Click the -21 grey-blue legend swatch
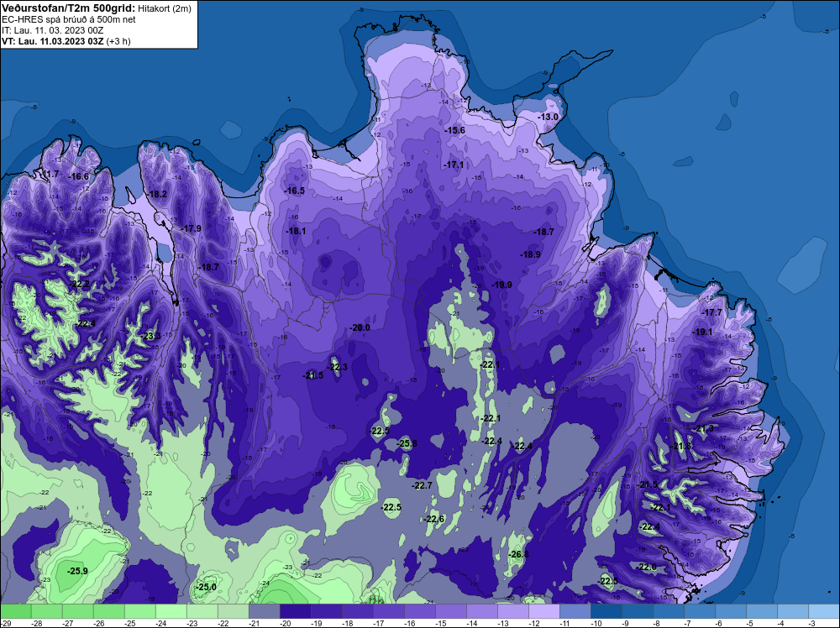This screenshot has width=840, height=628. pyautogui.click(x=264, y=611)
